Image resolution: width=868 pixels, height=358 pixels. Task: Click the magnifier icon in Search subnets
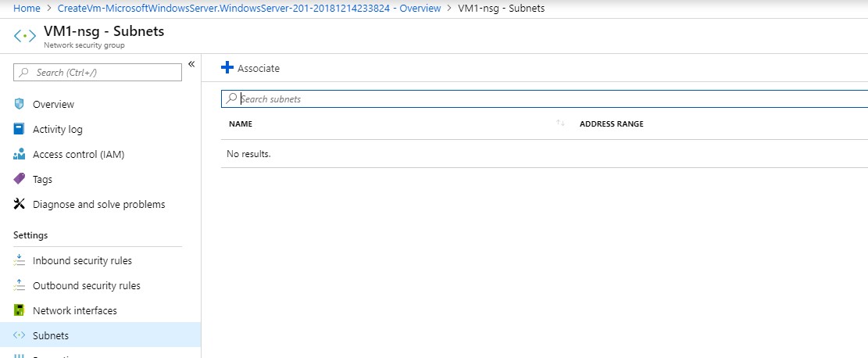point(231,98)
